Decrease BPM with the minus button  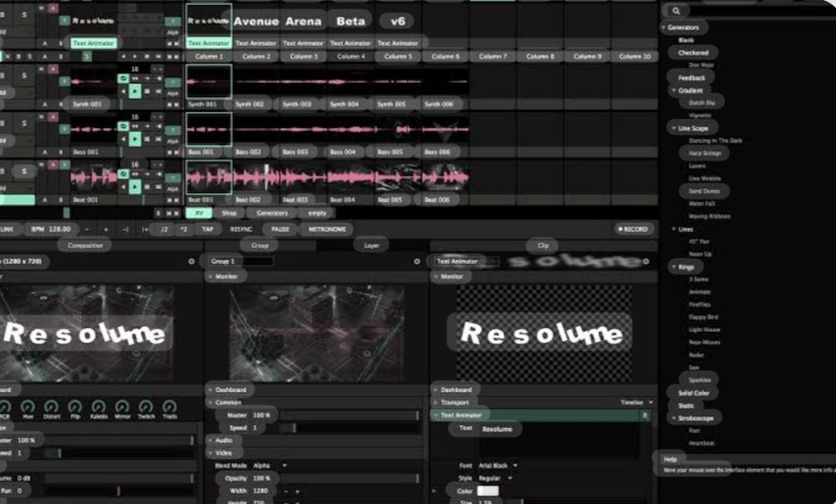click(87, 230)
